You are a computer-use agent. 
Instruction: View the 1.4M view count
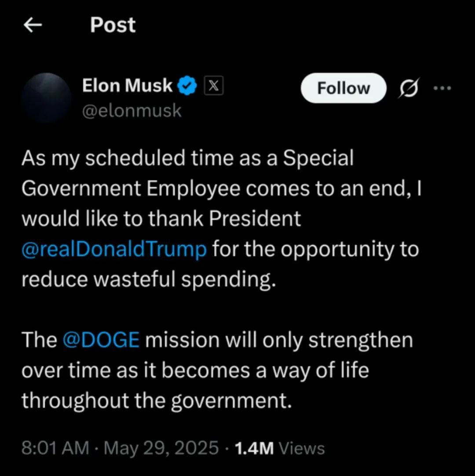pyautogui.click(x=254, y=448)
